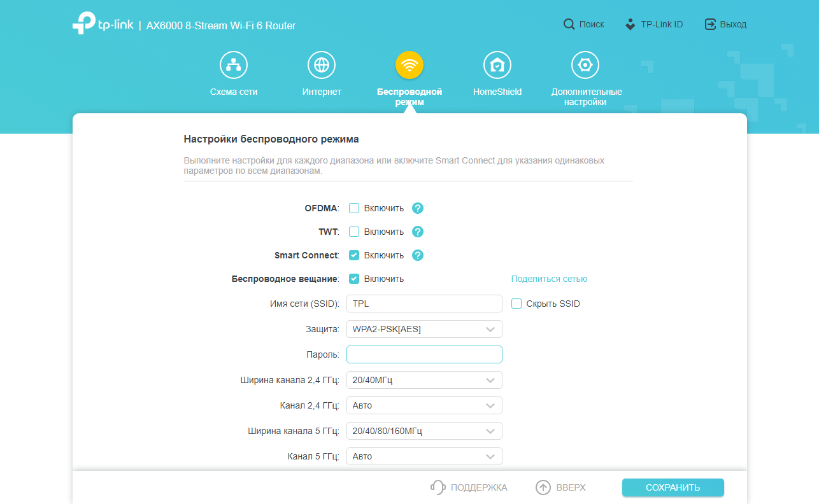Click the AX6000 8-Stream Wi-Fi 6 Router title
819x504 pixels.
[x=221, y=25]
